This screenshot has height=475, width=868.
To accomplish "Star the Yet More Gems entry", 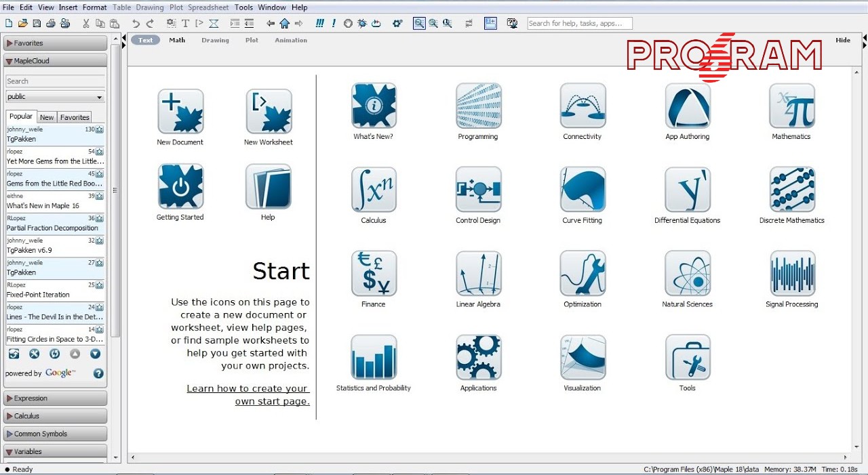I will (100, 152).
